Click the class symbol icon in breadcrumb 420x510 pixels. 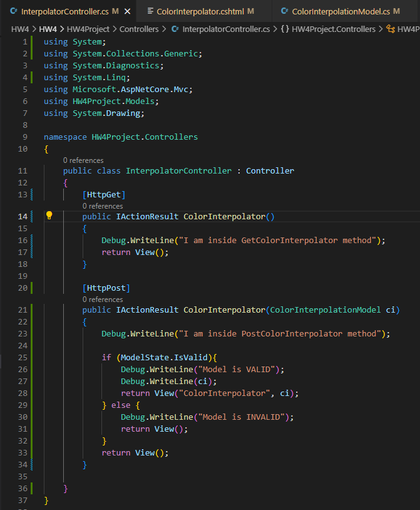[x=391, y=29]
